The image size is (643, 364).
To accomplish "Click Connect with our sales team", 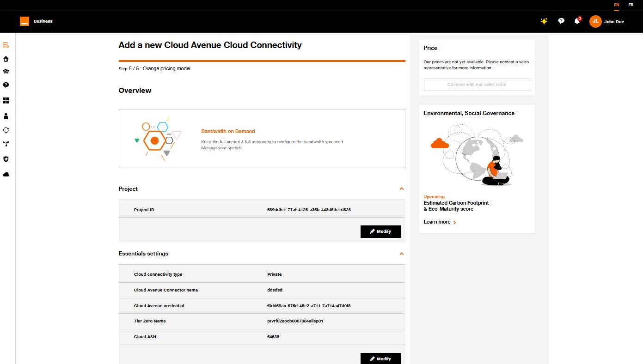I will [477, 85].
